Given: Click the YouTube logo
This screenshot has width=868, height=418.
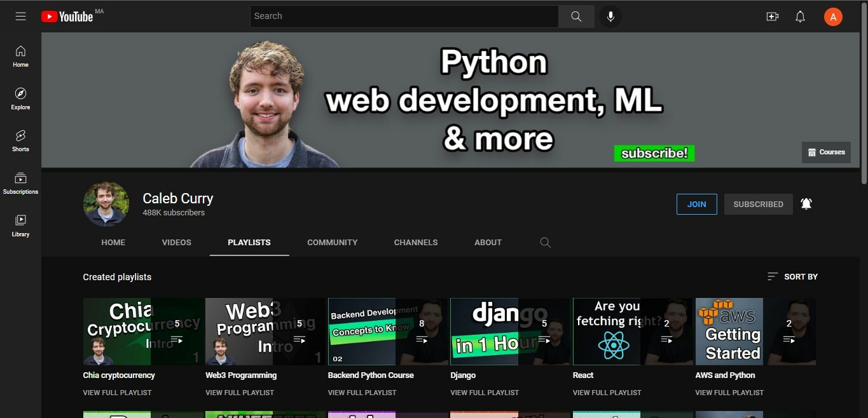Looking at the screenshot, I should (67, 17).
